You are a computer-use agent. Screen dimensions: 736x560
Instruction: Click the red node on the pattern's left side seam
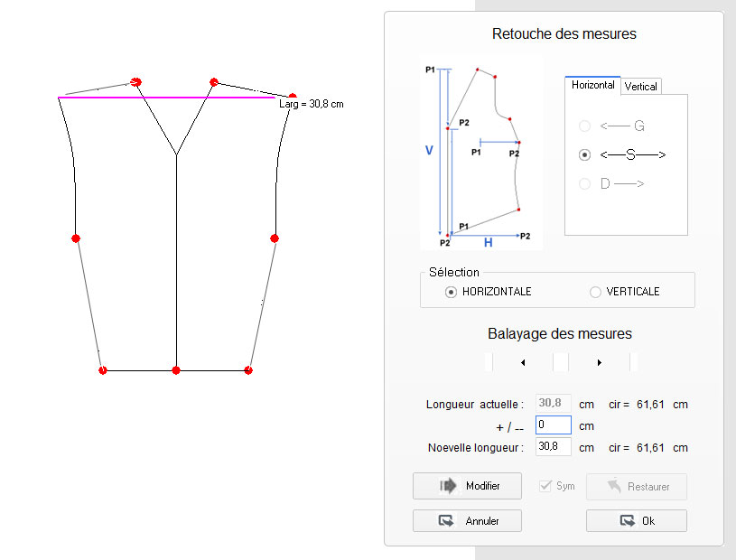click(x=76, y=238)
